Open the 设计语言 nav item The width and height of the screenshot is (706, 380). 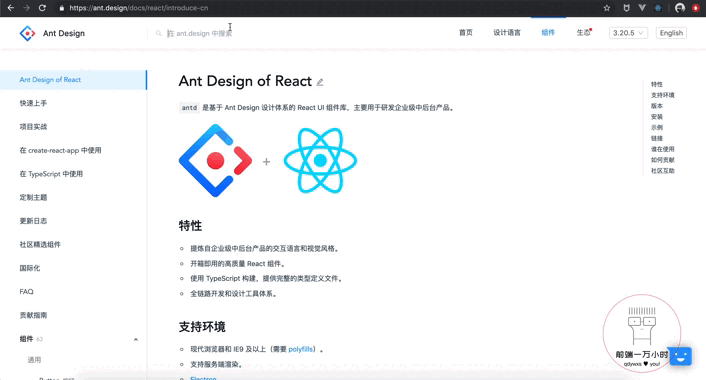[507, 32]
